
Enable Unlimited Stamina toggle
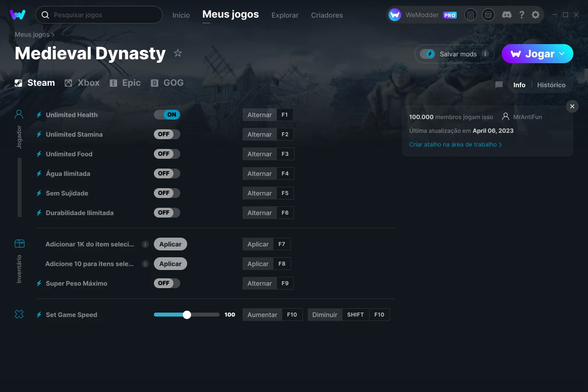tap(167, 134)
